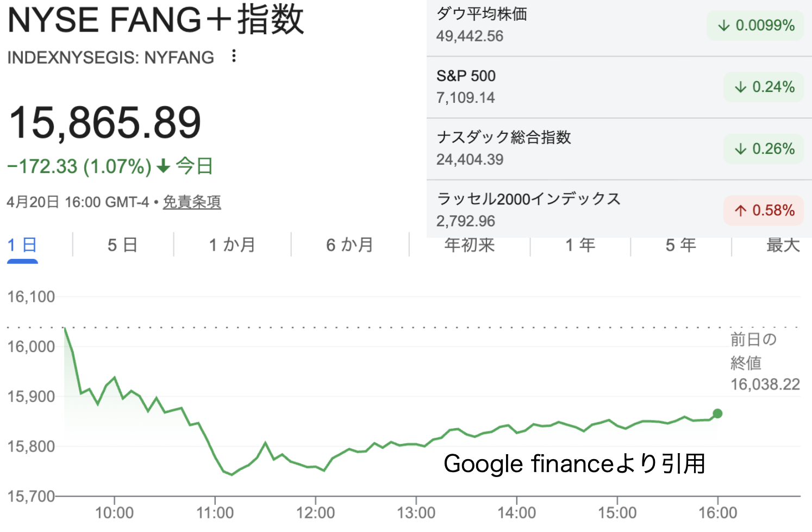Screen dimensions: 812x532
Task: Select the 1日 chart range tab
Action: [22, 245]
